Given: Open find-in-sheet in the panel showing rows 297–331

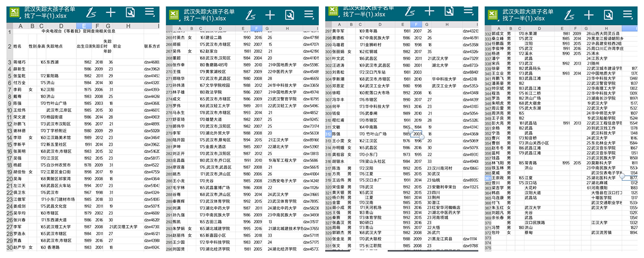Looking at the screenshot, I should click(x=449, y=11).
